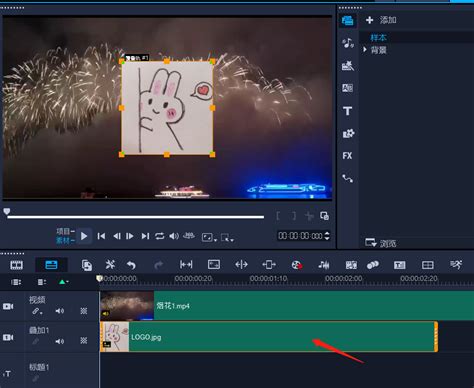Click the 00:00:01:10 mark on timeline ruler
The image size is (474, 388).
(x=268, y=278)
